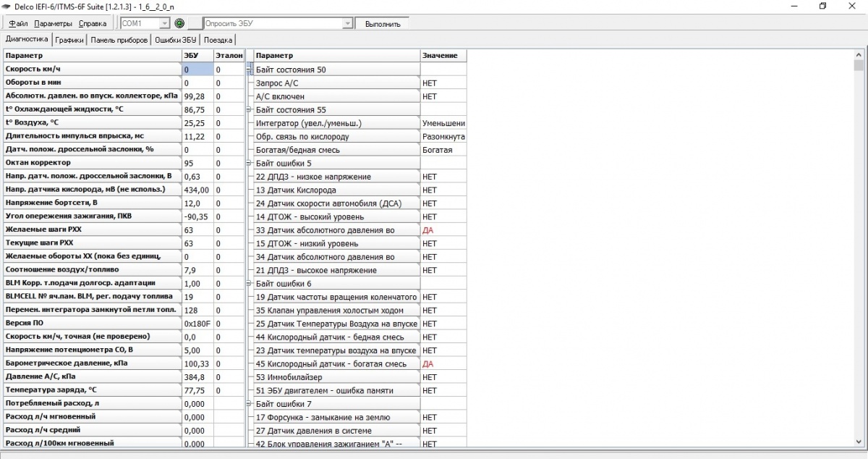This screenshot has height=459, width=868.
Task: Click the vertical scrollbar thumb at right
Action: pyautogui.click(x=859, y=65)
